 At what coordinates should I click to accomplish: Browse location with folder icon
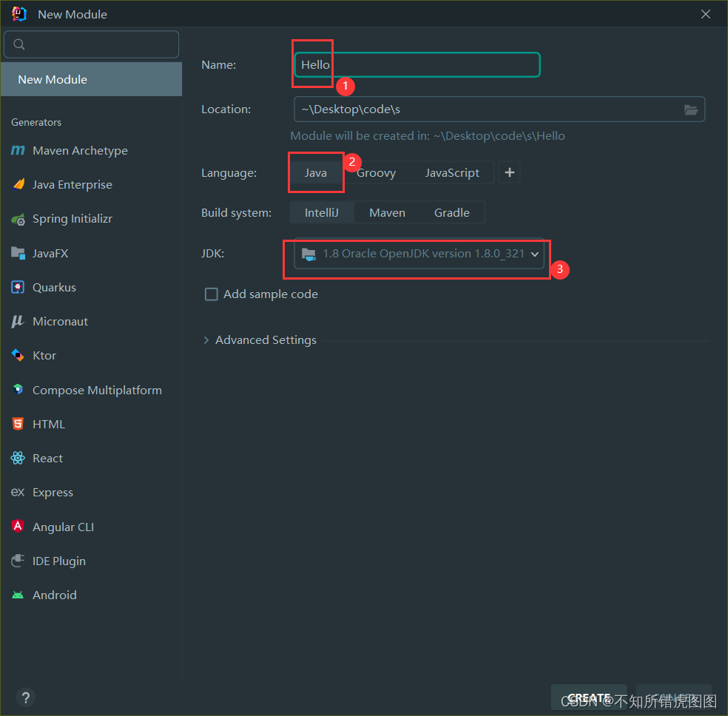[x=691, y=109]
